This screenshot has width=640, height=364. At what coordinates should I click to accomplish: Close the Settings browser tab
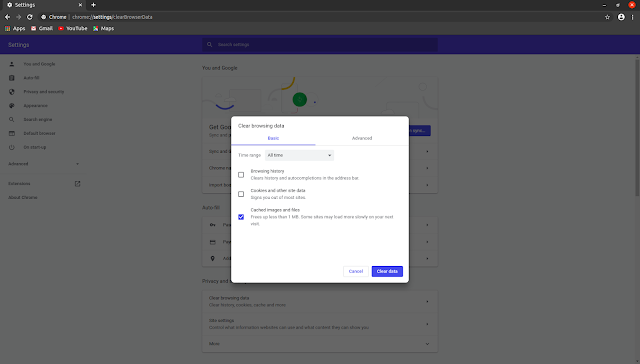pyautogui.click(x=80, y=5)
